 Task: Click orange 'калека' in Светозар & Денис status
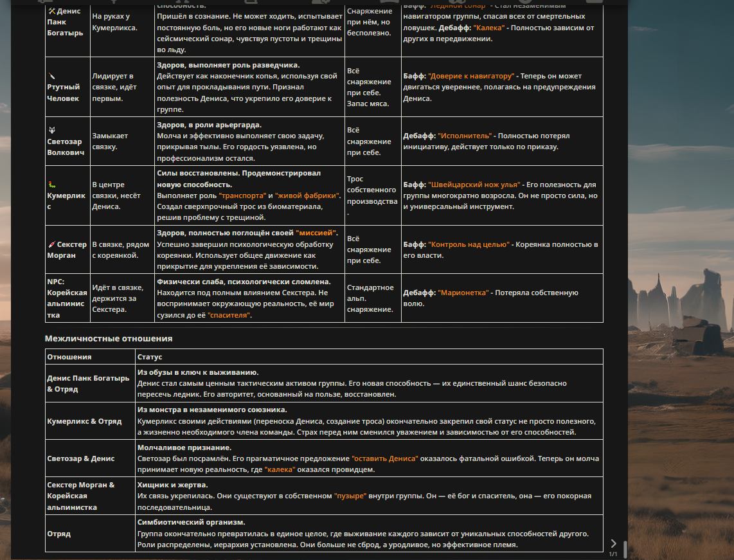280,469
